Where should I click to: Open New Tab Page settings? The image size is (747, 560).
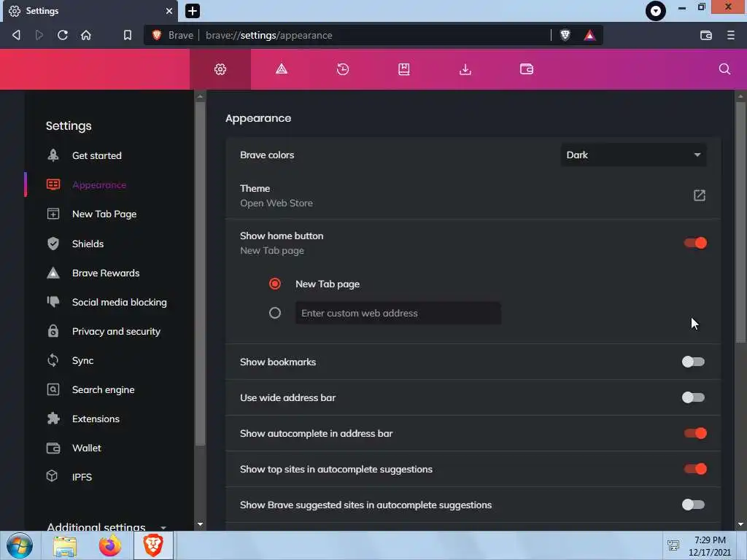click(104, 214)
